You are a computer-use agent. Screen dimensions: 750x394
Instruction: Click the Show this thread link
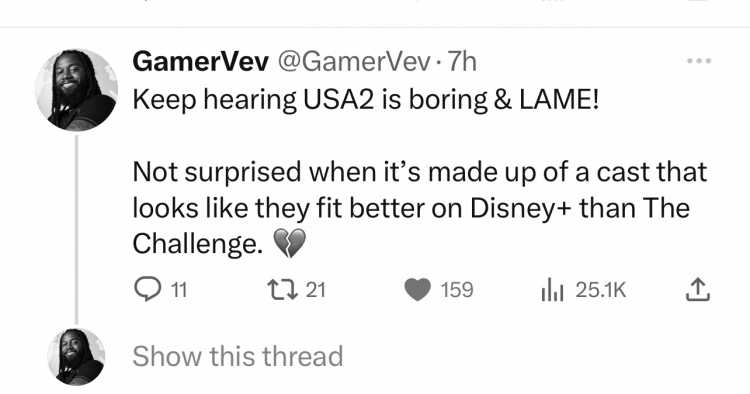(x=238, y=357)
